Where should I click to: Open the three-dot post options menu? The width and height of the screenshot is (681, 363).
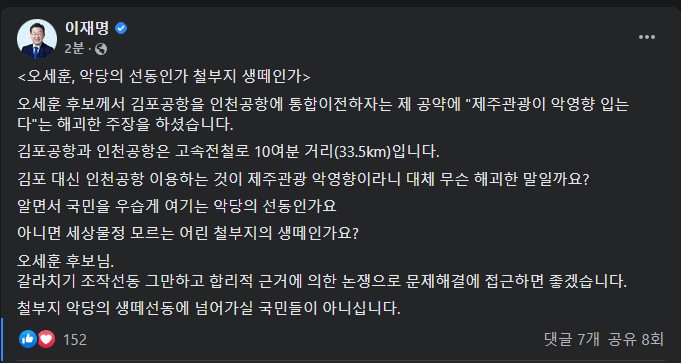647,37
